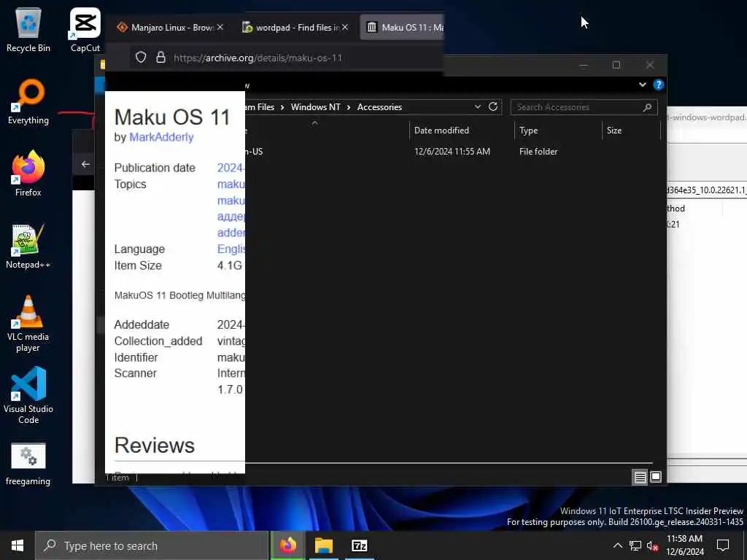Click the shield tracking protection icon
This screenshot has height=560, width=747.
pyautogui.click(x=141, y=58)
